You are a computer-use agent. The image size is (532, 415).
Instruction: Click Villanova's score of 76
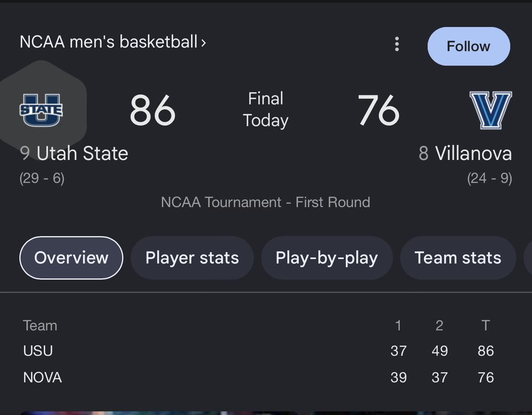click(379, 110)
